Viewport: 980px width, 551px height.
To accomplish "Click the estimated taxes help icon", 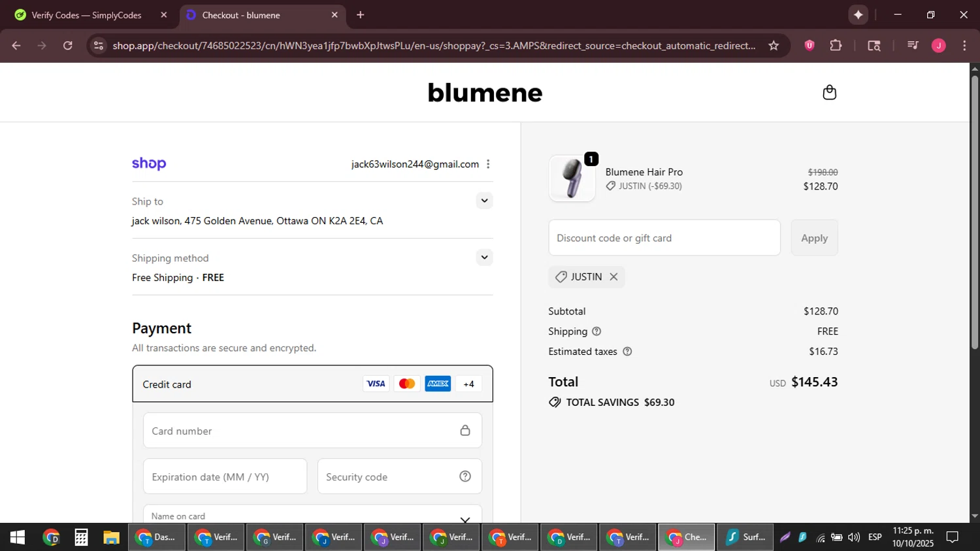I will point(627,352).
